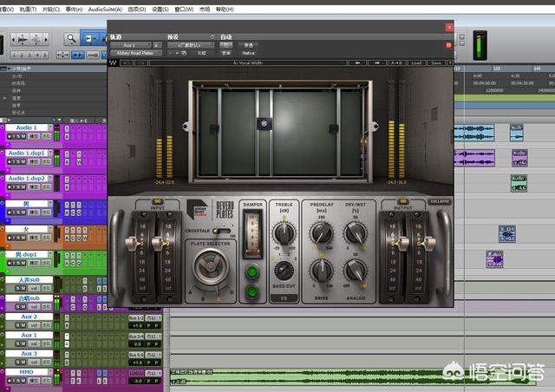The width and height of the screenshot is (555, 392).
Task: Select the audio clip on Audio 1.dup2 track
Action: (519, 184)
